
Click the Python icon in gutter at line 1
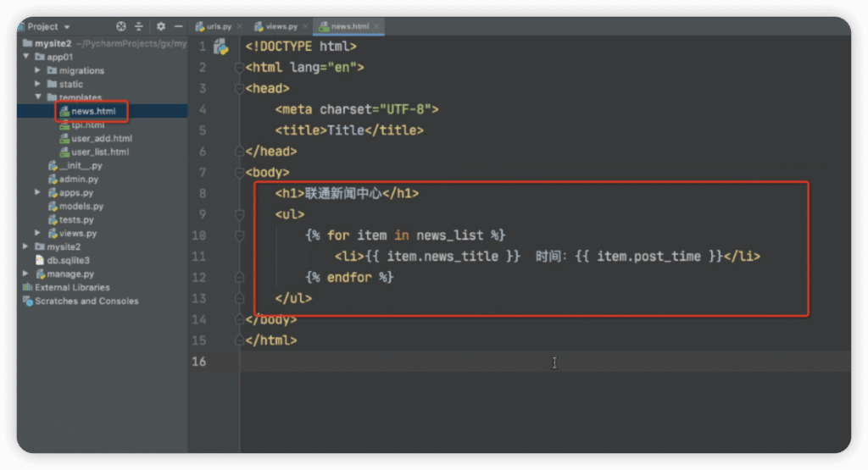click(x=221, y=47)
